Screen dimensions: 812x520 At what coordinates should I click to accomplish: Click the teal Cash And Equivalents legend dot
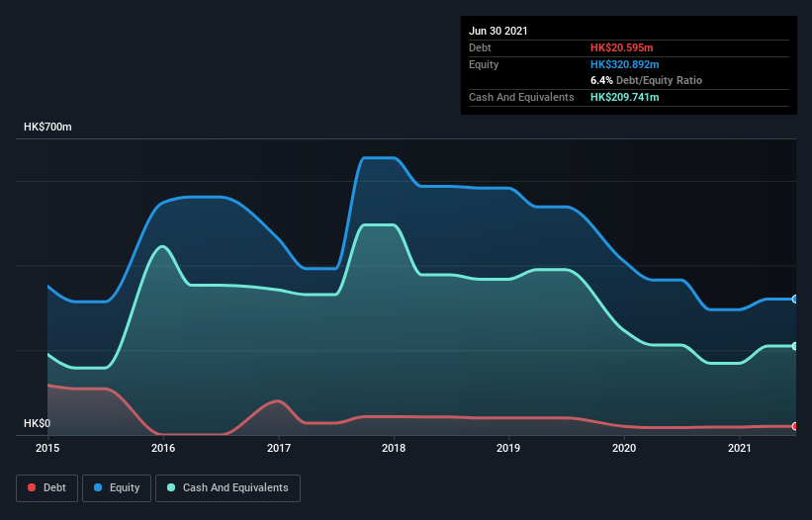(171, 487)
